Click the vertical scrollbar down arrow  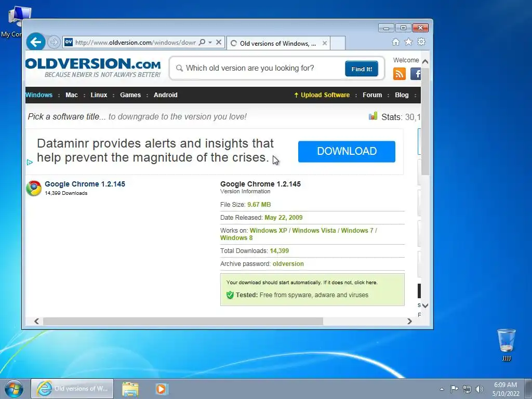pyautogui.click(x=425, y=305)
